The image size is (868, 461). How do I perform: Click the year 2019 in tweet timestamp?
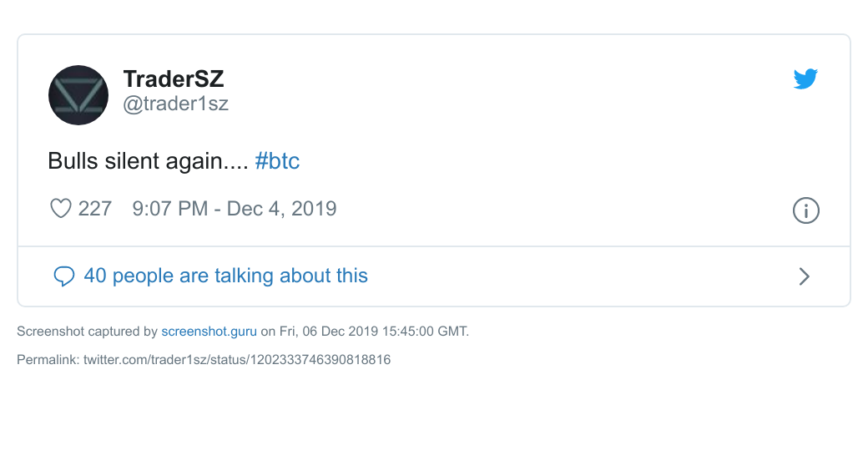(314, 209)
